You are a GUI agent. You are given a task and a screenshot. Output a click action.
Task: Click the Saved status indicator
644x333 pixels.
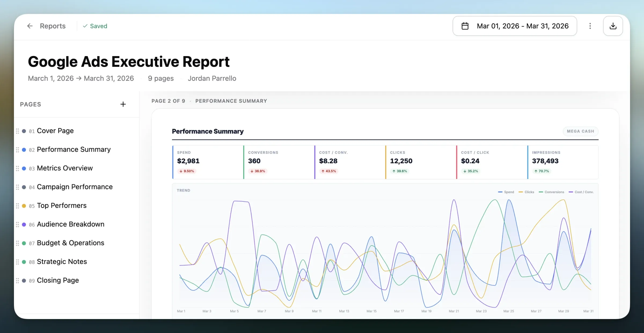[95, 26]
